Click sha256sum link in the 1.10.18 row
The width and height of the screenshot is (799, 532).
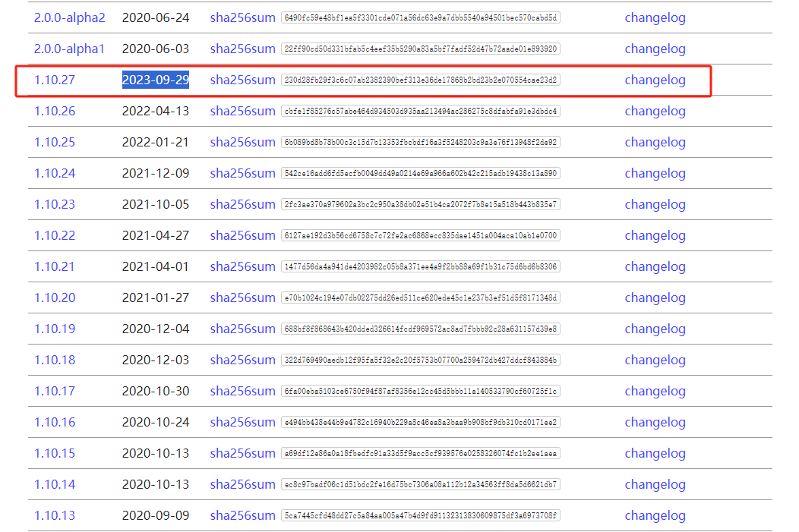242,360
